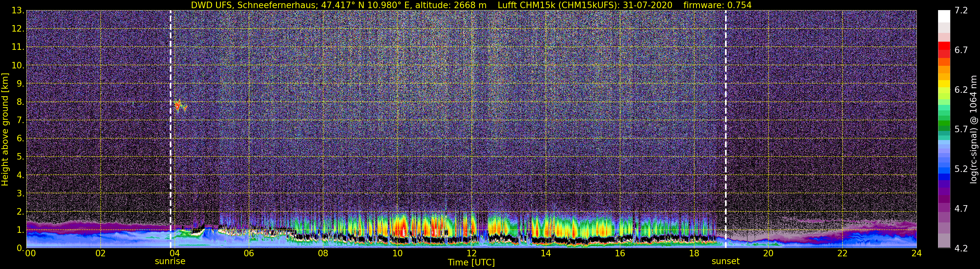Click the time tick label 10
The height and width of the screenshot is (269, 980).
397,254
